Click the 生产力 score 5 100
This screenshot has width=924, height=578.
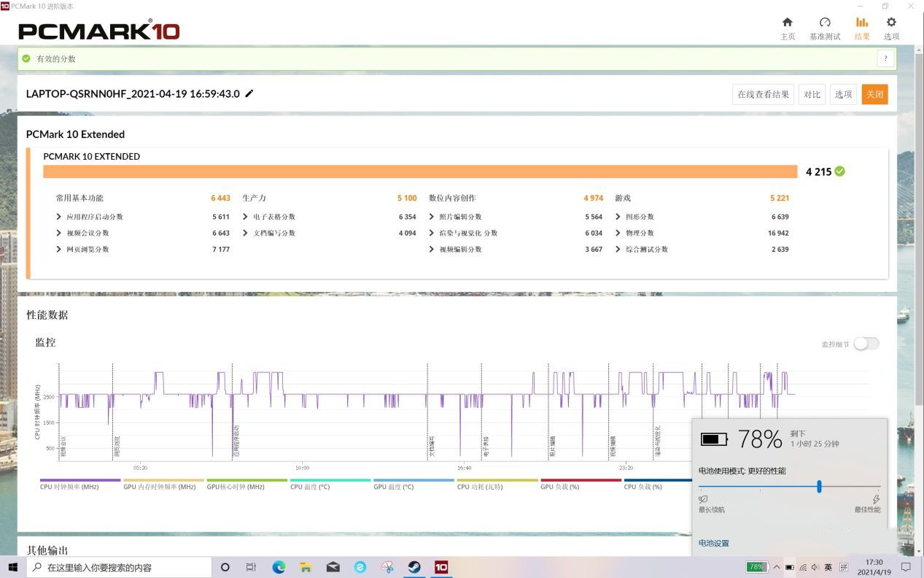pyautogui.click(x=407, y=198)
